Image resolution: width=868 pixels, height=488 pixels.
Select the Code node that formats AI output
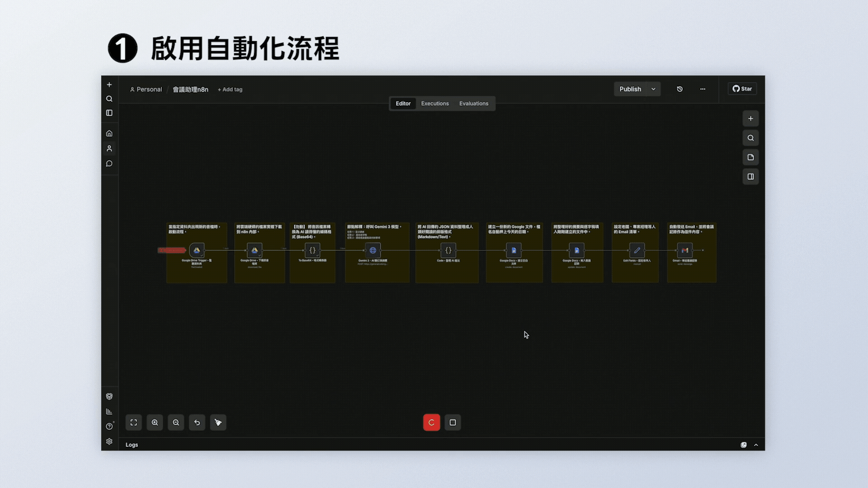(x=448, y=250)
